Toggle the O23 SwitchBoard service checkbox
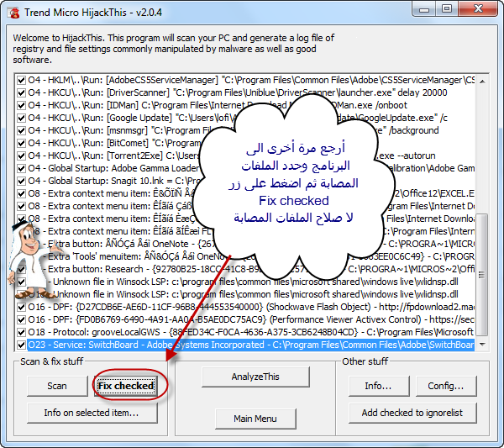Viewport: 504px width, 448px height. (21, 345)
